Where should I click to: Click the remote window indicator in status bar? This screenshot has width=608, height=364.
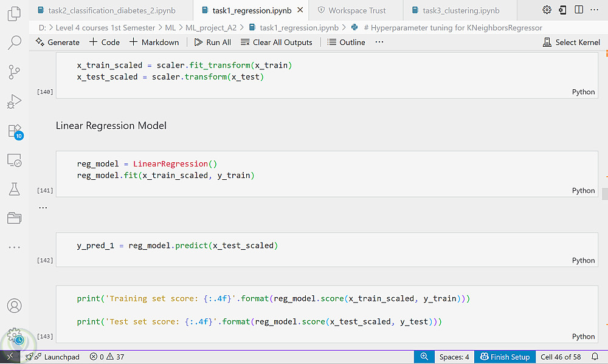[x=10, y=357]
